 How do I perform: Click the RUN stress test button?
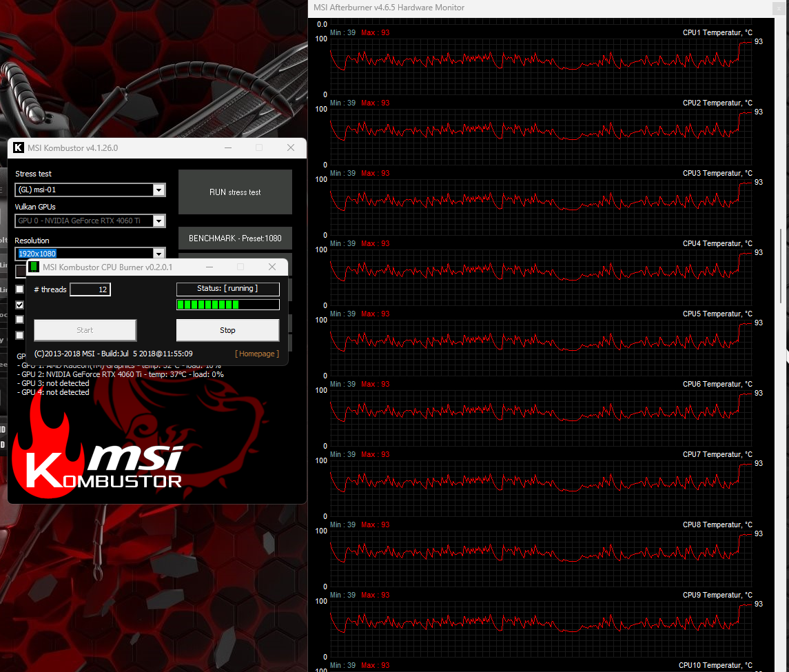click(x=235, y=192)
